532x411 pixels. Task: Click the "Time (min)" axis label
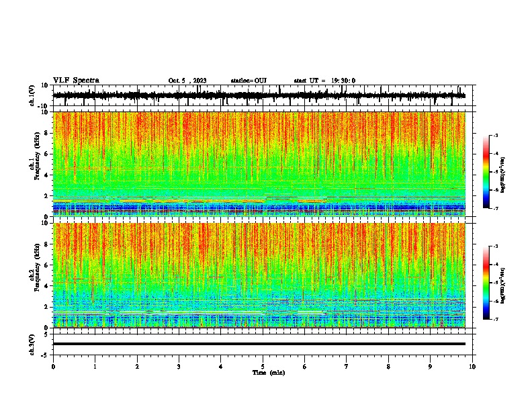coord(269,373)
